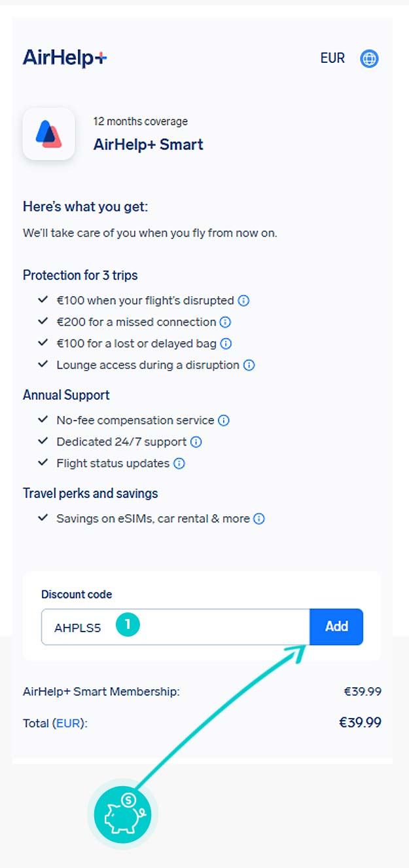Screen dimensions: 409x868
Task: Show info for lost or delayed bag
Action: tap(226, 343)
